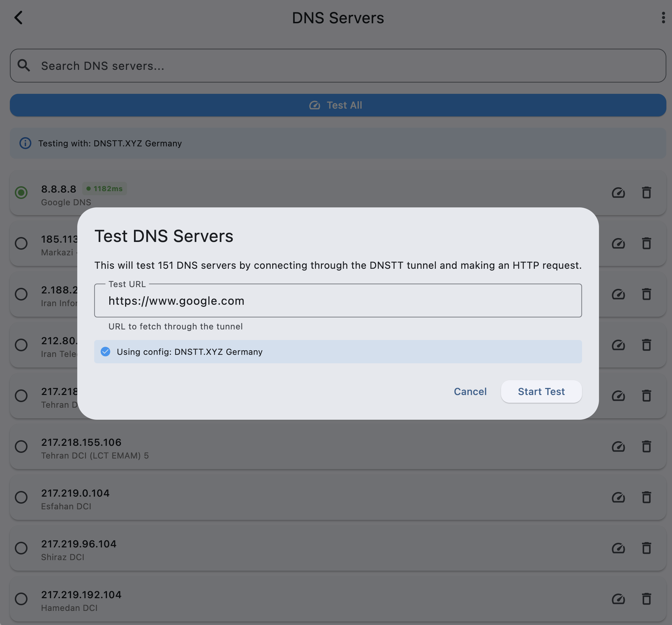Delete the 8.8.8.8 Google DNS server
Screen dimensions: 672x625
[646, 193]
